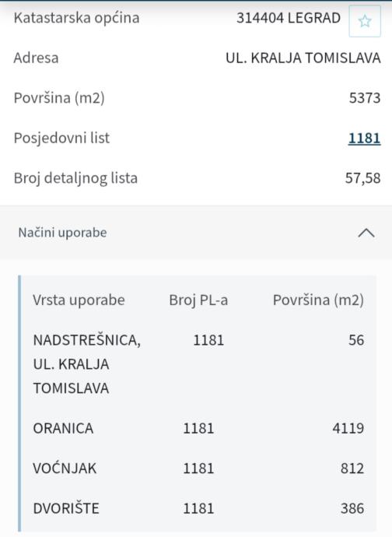
Task: Select the DVORIŠTE usage row
Action: coord(198,508)
